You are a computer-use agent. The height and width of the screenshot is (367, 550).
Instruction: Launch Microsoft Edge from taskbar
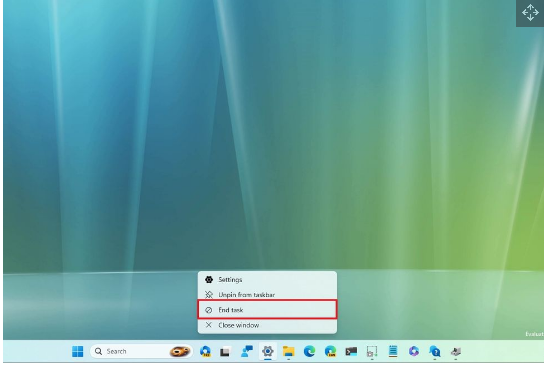click(309, 351)
